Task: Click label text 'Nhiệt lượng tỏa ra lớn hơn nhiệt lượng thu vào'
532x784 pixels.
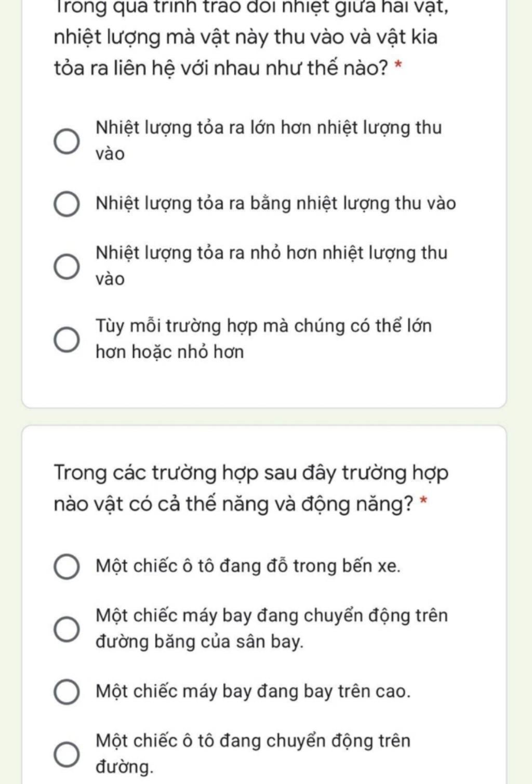Action: (269, 140)
